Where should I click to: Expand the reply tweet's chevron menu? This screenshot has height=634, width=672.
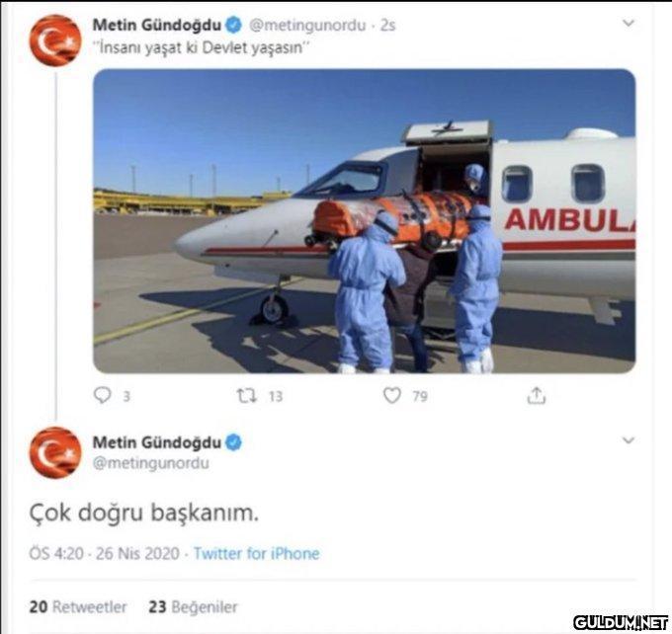(x=628, y=439)
